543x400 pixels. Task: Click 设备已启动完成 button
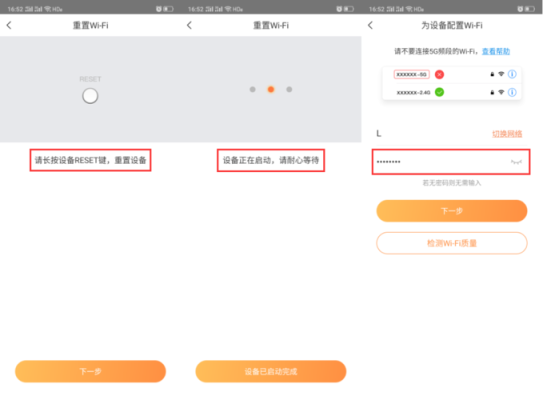pos(271,371)
